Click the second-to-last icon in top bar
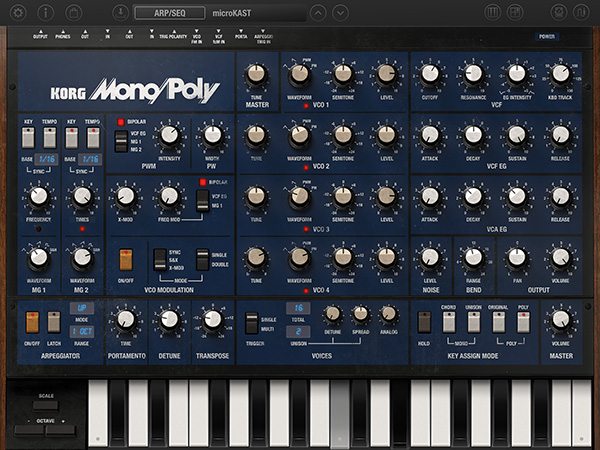Viewport: 600px width, 450px height. click(x=559, y=13)
